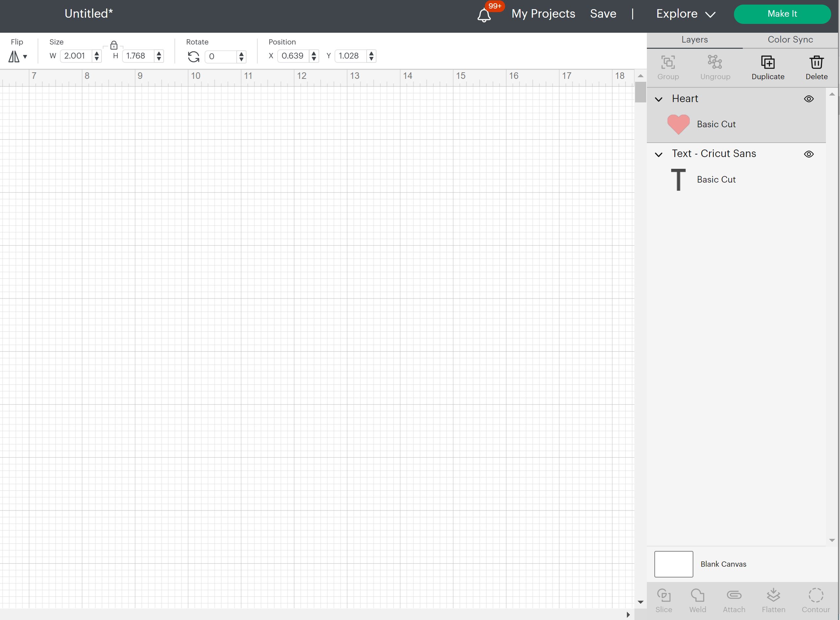This screenshot has height=620, width=840.
Task: Hide the Text - Cricut Sans layer
Action: [x=809, y=154]
